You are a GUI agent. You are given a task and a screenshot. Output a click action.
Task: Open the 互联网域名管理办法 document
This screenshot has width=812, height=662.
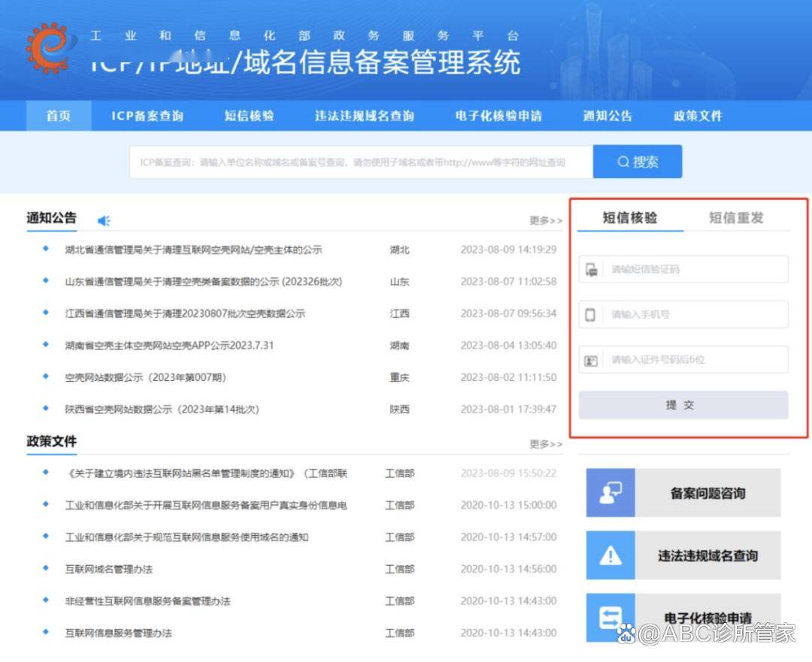click(x=109, y=570)
